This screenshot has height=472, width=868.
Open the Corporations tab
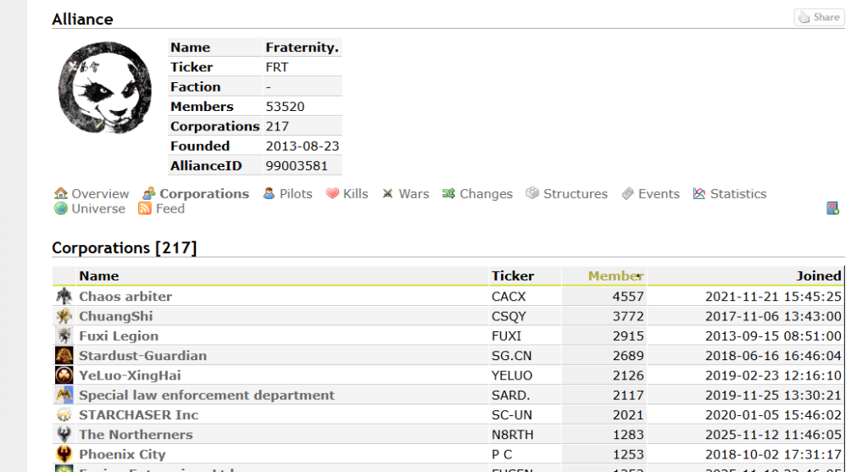[x=203, y=193]
